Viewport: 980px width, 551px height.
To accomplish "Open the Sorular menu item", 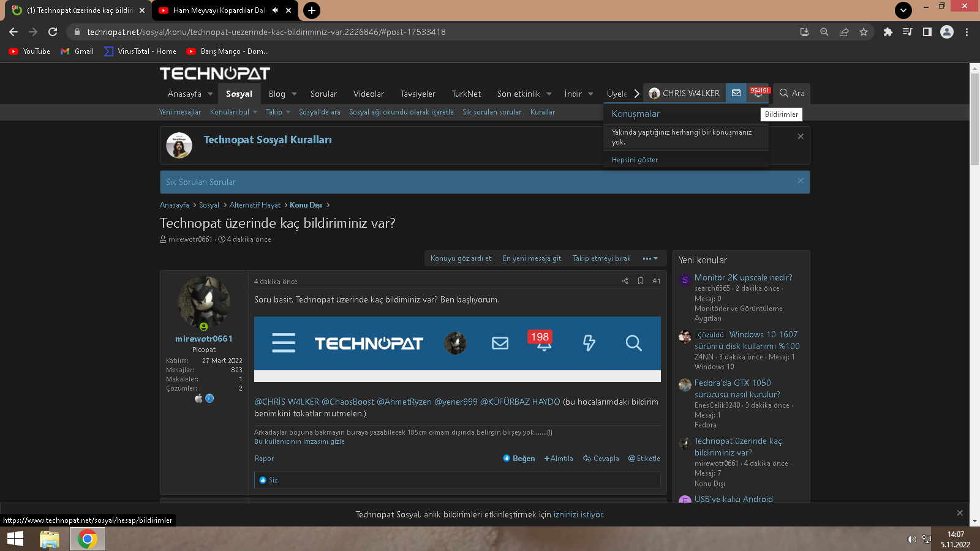I will pyautogui.click(x=323, y=94).
